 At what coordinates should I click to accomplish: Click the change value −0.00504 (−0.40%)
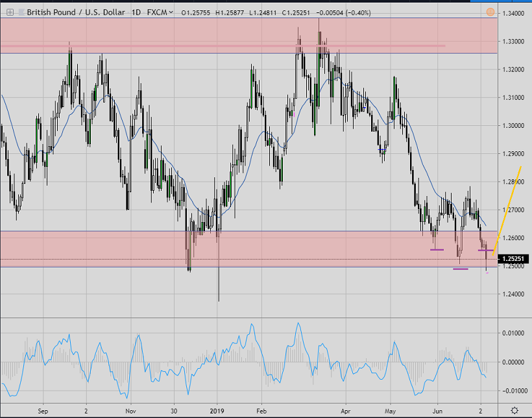343,13
